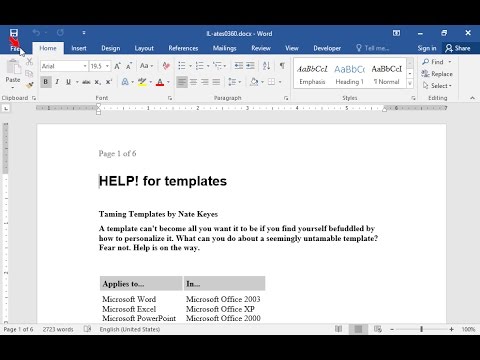
Task: Apply yellow text highlight color
Action: click(142, 82)
